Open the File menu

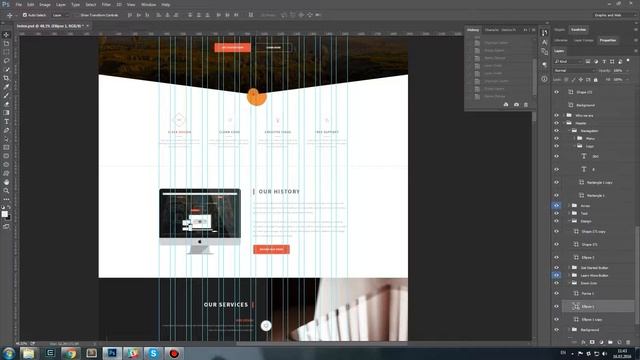[19, 4]
